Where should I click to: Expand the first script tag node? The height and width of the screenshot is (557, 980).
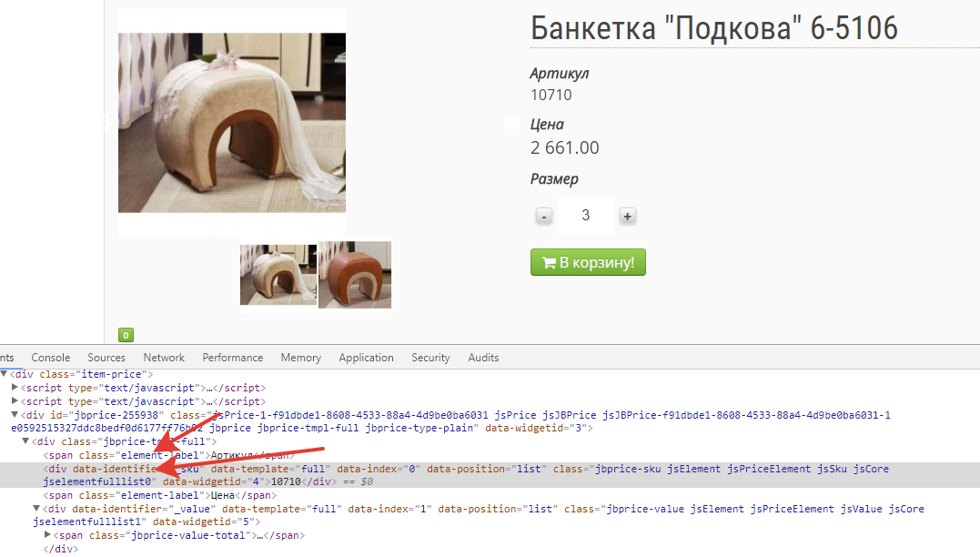(x=15, y=388)
